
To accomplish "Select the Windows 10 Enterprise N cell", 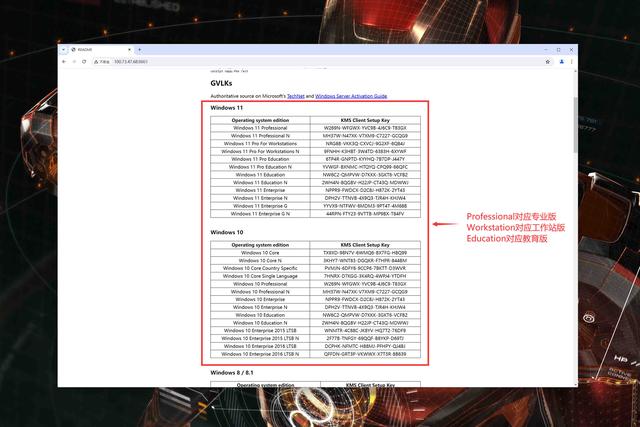I will click(x=260, y=307).
